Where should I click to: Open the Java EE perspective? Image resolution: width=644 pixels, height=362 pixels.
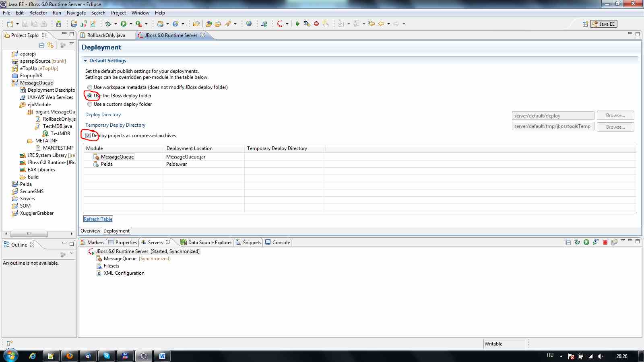(603, 24)
